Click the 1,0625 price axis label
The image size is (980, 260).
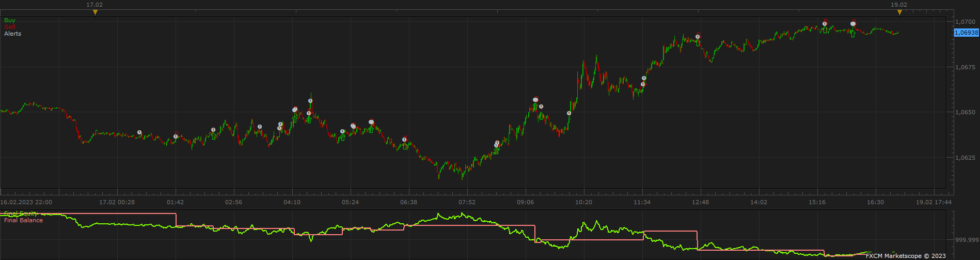[965, 158]
